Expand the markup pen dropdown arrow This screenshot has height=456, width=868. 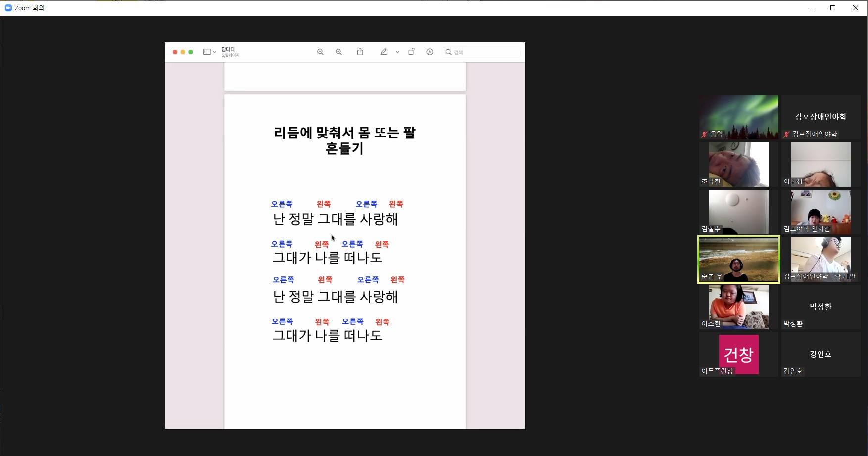397,52
